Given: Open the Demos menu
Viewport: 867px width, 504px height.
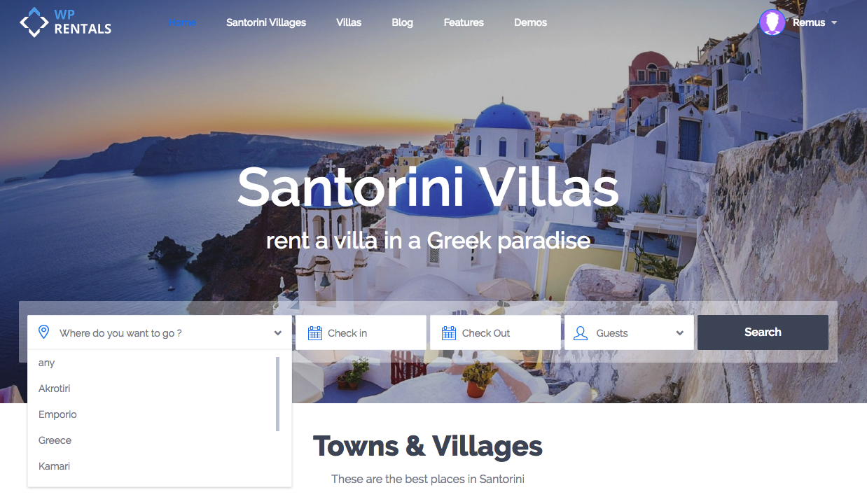Looking at the screenshot, I should [x=530, y=22].
